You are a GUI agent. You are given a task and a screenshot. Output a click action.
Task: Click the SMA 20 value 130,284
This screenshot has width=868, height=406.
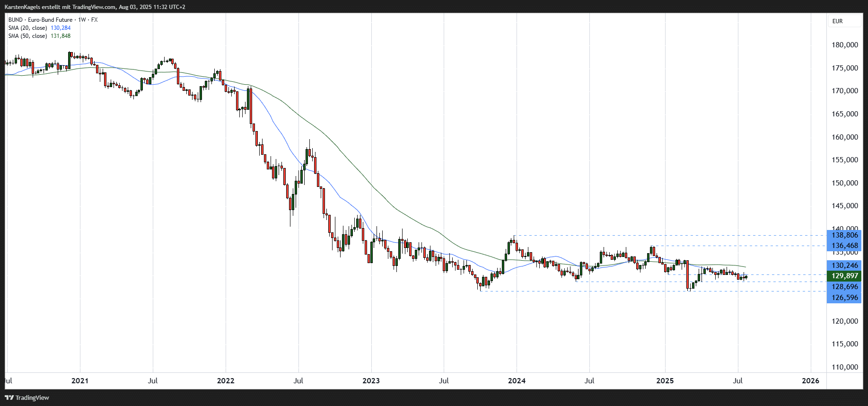pyautogui.click(x=61, y=28)
